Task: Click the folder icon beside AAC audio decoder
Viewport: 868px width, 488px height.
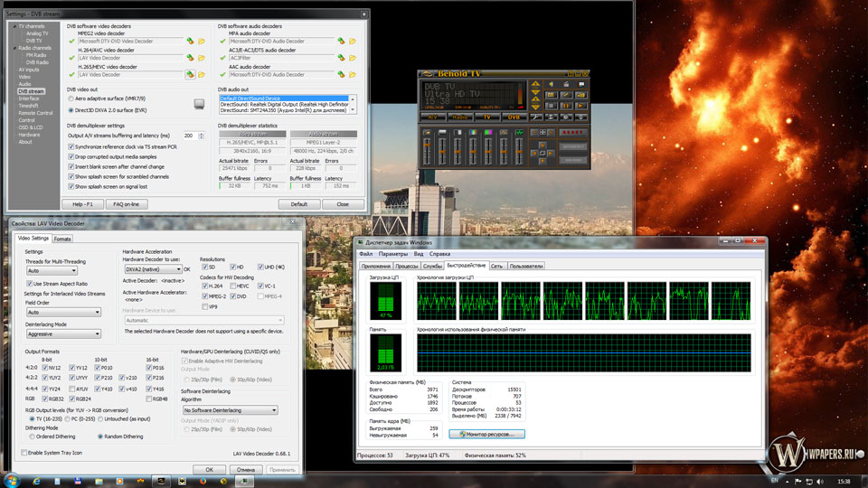Action: 354,74
